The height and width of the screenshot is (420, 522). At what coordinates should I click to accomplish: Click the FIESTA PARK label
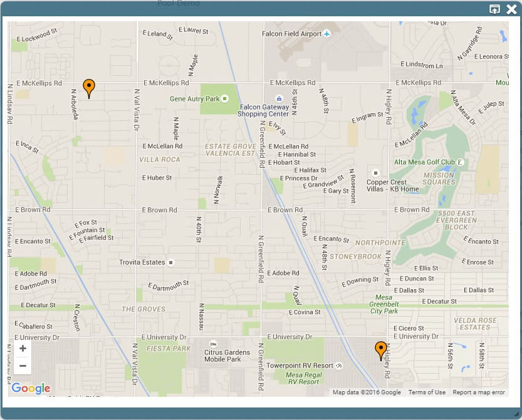[x=169, y=349]
